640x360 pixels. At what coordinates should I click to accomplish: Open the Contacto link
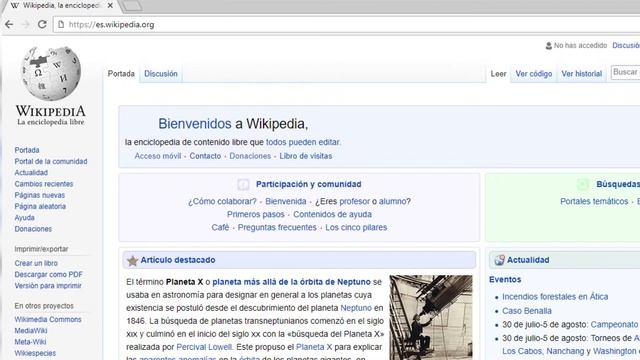click(x=205, y=156)
